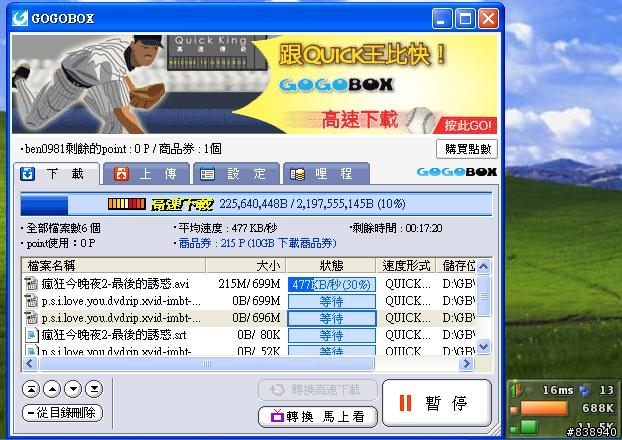This screenshot has height=440, width=622.
Task: Remove item with 從目錄刪除 button
Action: 62,413
